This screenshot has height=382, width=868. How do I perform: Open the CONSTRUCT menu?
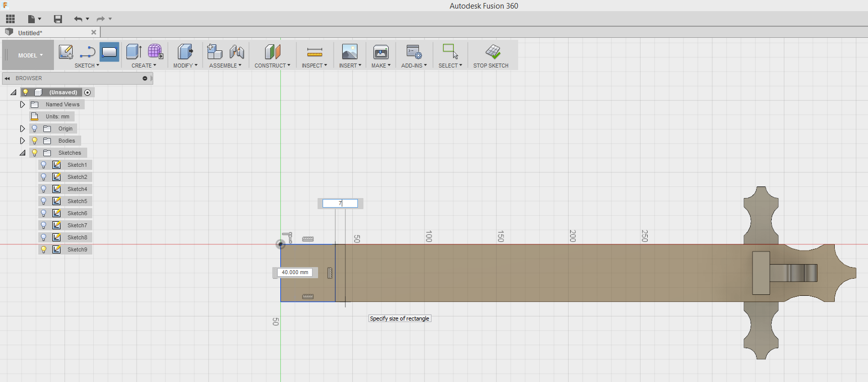click(x=272, y=66)
